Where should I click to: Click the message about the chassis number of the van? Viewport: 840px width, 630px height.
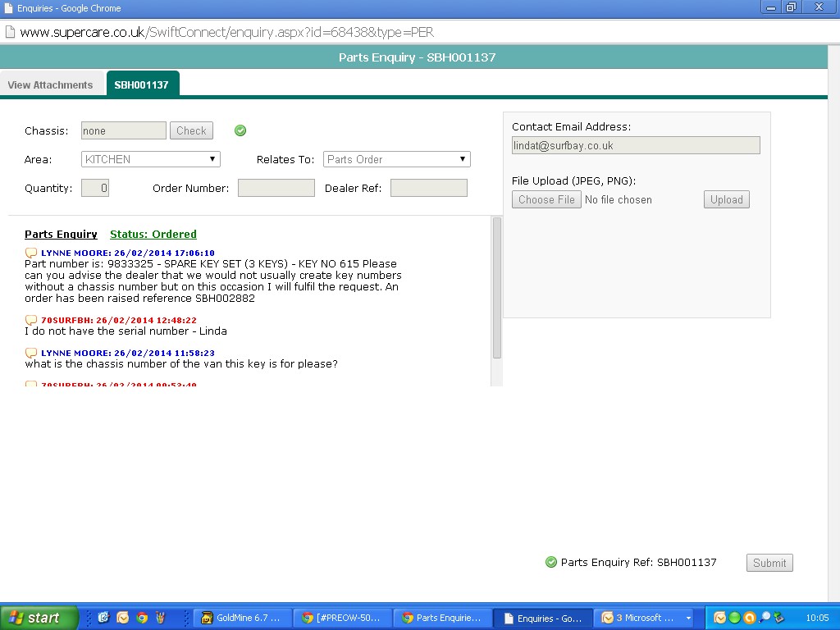tap(181, 363)
